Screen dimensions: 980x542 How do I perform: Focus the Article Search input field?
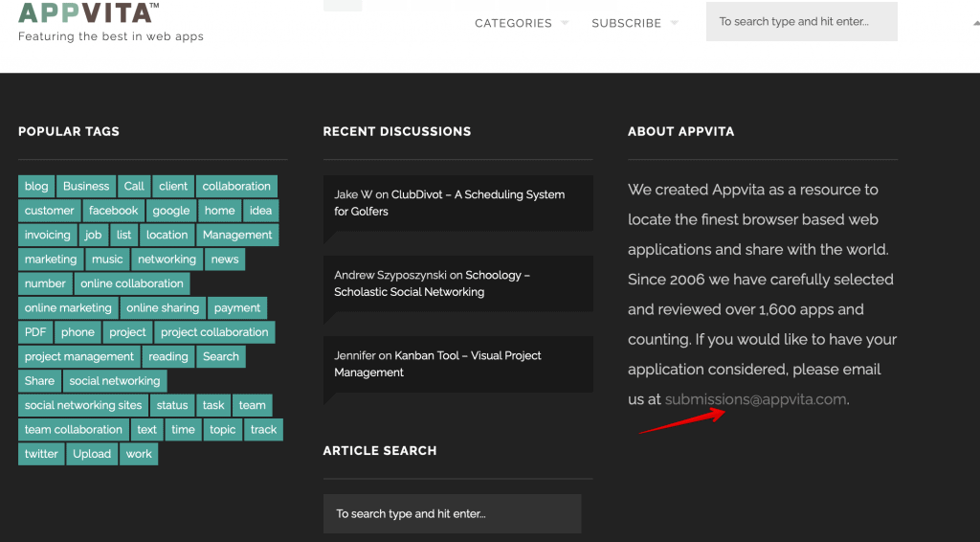click(x=452, y=514)
